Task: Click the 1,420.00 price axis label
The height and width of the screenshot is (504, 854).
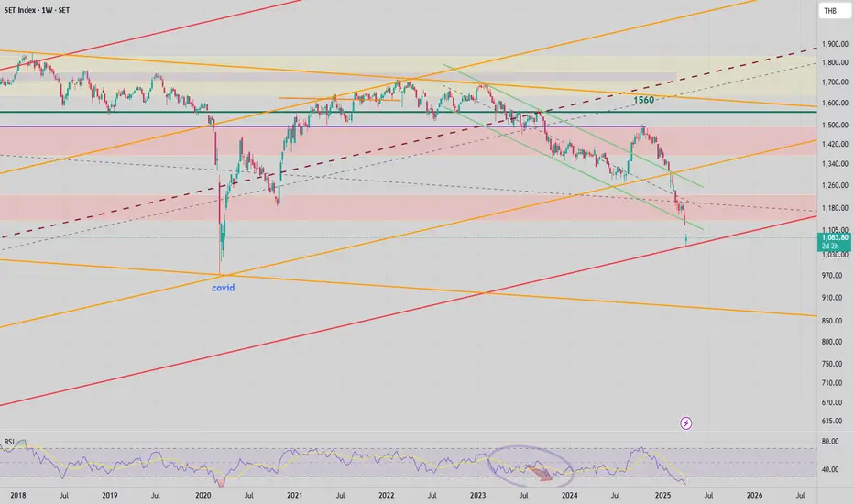Action: click(835, 145)
